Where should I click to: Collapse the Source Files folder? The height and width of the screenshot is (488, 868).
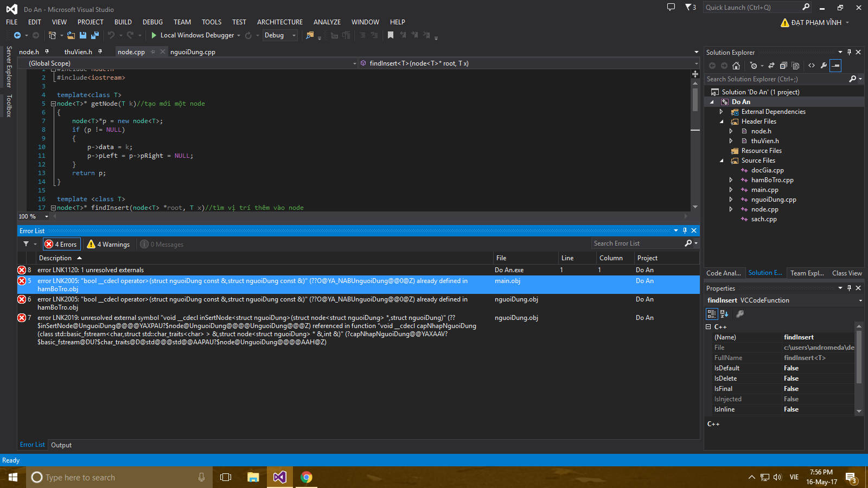point(722,160)
